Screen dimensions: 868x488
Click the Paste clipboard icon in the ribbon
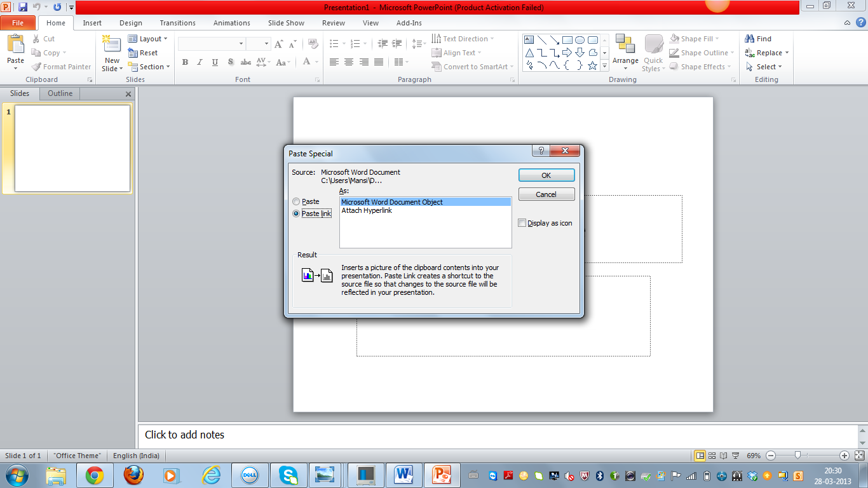pyautogui.click(x=15, y=44)
